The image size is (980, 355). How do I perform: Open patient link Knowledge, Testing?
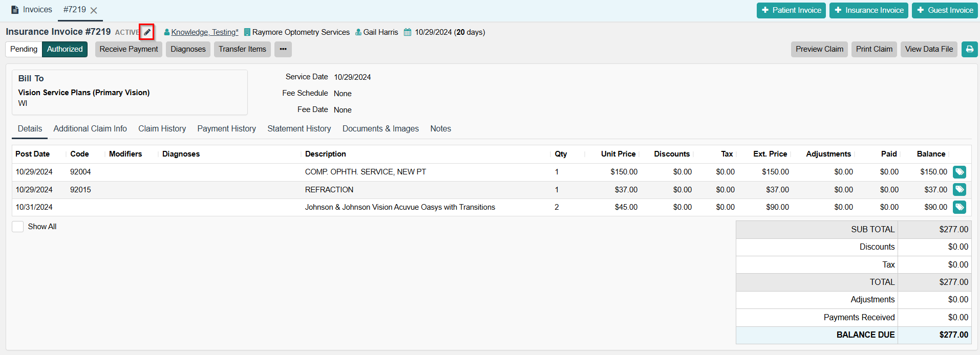[x=204, y=32]
